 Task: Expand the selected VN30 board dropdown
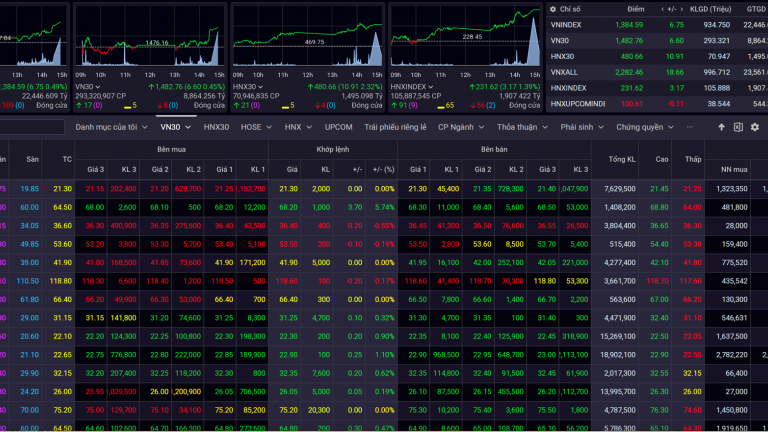click(x=176, y=127)
